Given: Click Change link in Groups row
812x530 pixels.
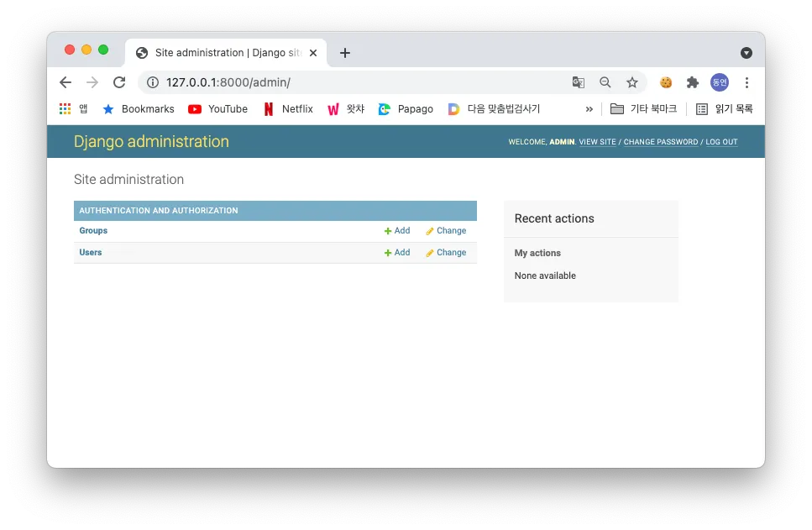Looking at the screenshot, I should 446,230.
